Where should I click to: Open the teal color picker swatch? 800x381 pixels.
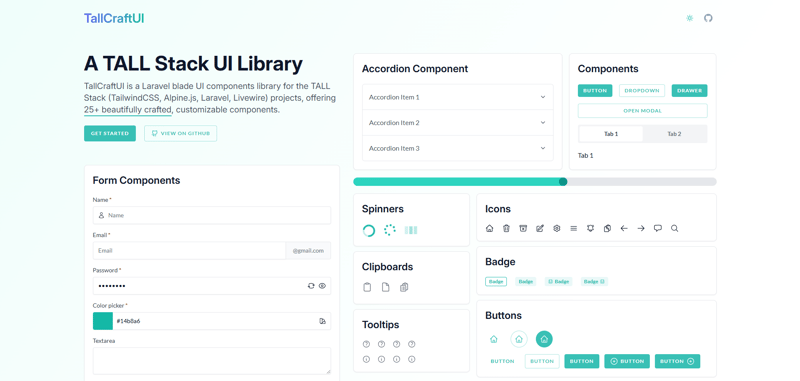coord(103,321)
